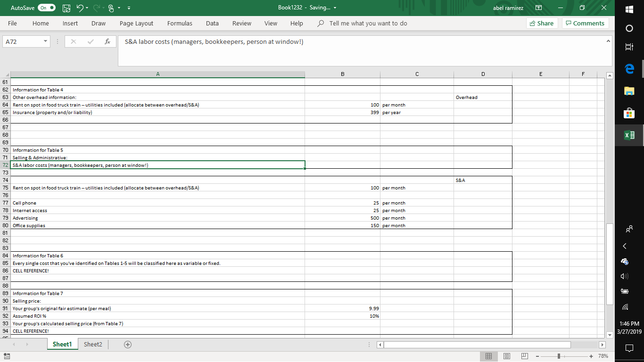Click the Undo icon
The image size is (644, 362).
point(80,8)
